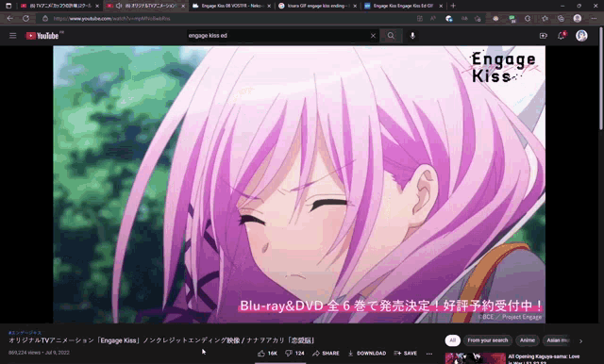Click the youtube.com address bar URL
This screenshot has height=364, width=604.
111,18
